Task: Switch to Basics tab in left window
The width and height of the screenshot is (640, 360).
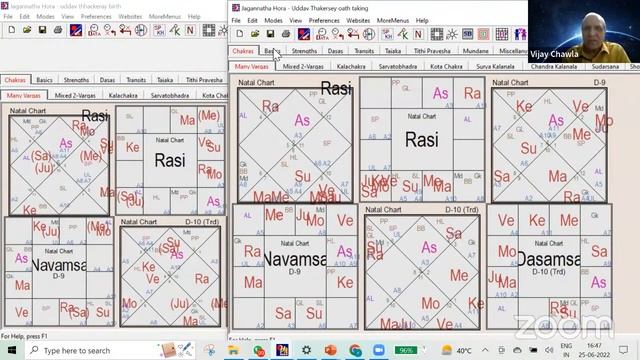Action: (x=44, y=80)
